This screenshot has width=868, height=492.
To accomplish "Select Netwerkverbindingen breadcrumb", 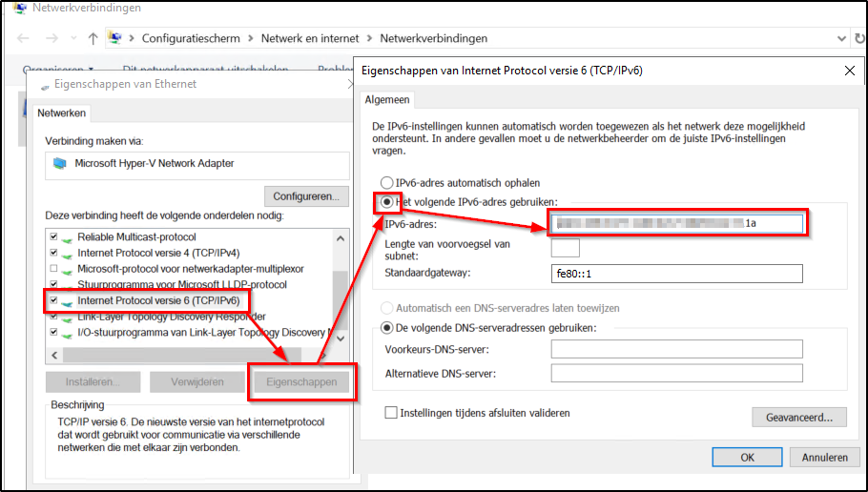I will pyautogui.click(x=433, y=38).
